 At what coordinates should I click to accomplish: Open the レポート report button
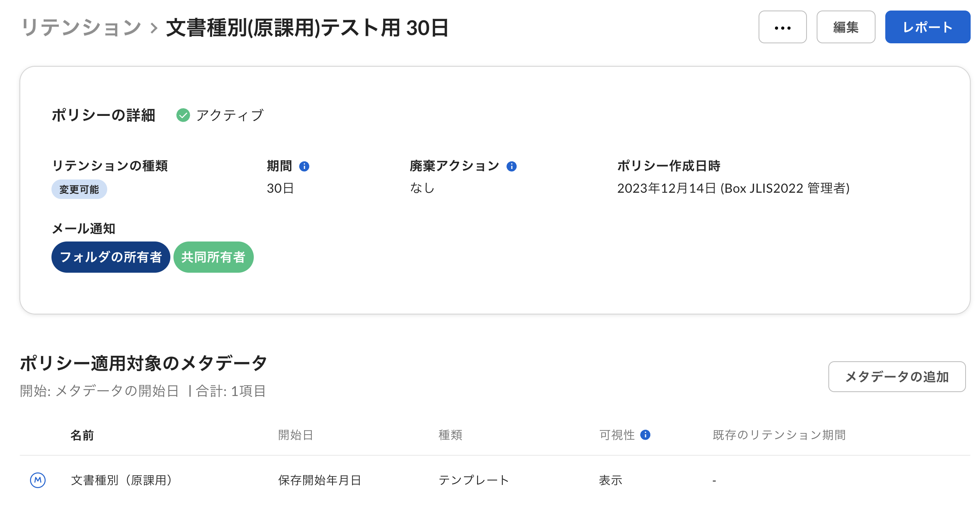(x=927, y=27)
